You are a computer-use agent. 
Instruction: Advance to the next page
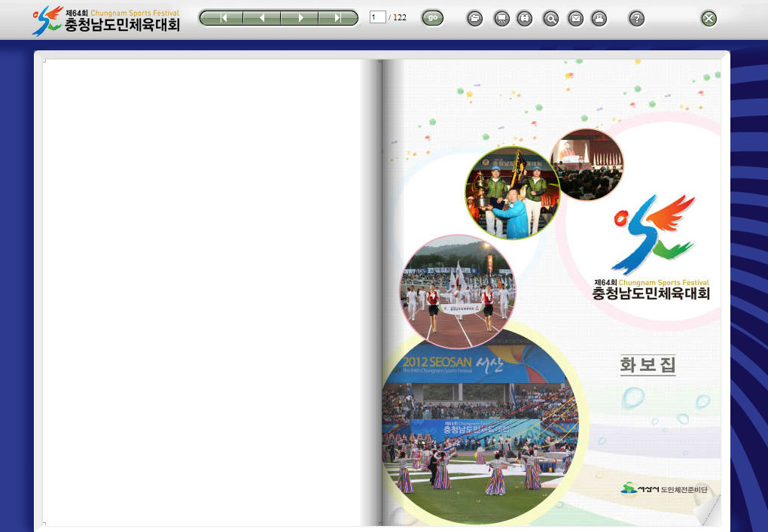tap(300, 18)
